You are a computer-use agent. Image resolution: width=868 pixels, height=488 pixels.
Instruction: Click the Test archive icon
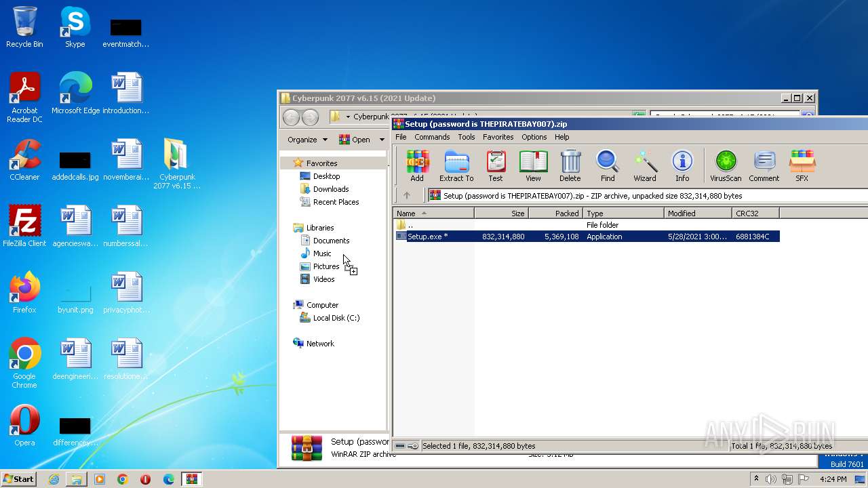click(496, 166)
